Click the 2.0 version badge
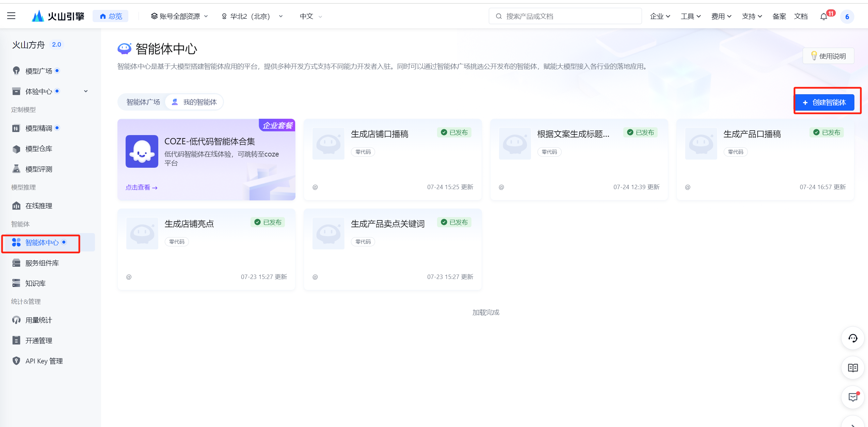Viewport: 868px width, 427px height. 56,45
